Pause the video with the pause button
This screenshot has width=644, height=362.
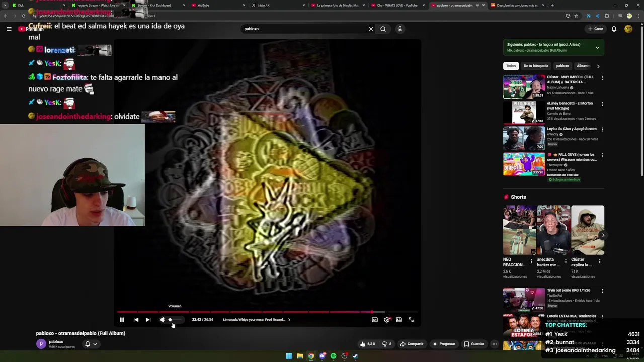pyautogui.click(x=122, y=320)
